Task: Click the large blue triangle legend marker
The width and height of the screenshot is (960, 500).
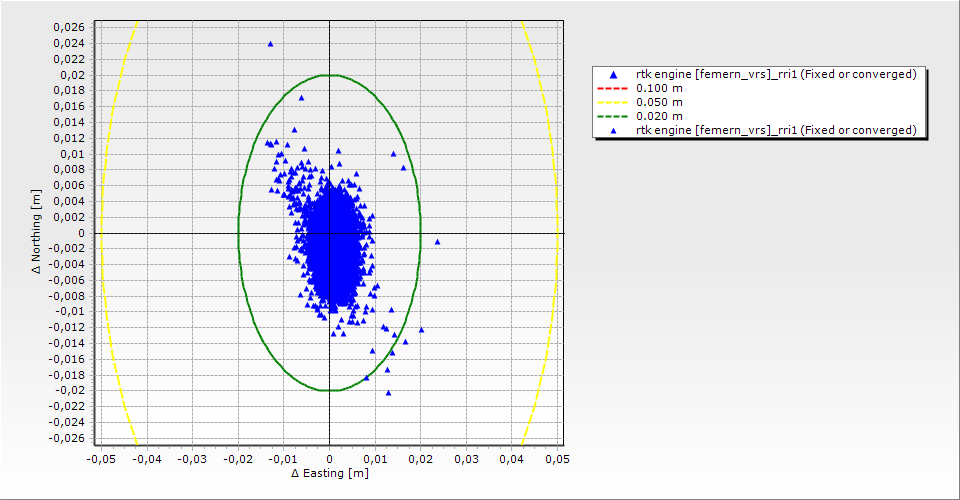Action: pos(613,75)
